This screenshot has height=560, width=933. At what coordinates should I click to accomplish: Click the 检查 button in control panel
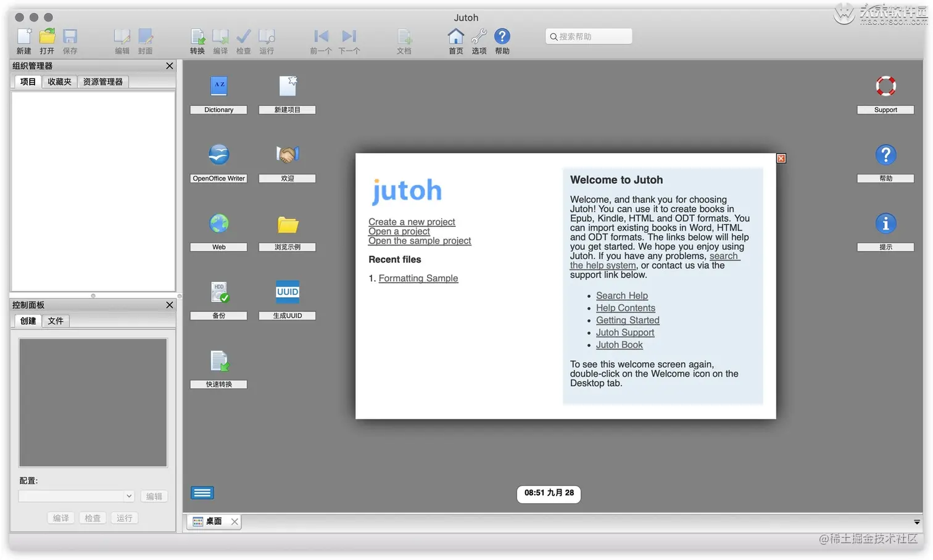coord(93,518)
